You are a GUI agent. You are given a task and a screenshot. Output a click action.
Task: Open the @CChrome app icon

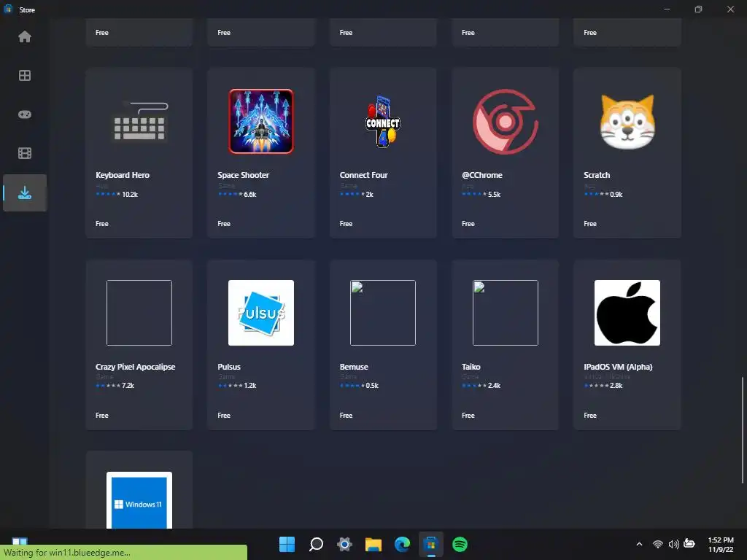(506, 122)
